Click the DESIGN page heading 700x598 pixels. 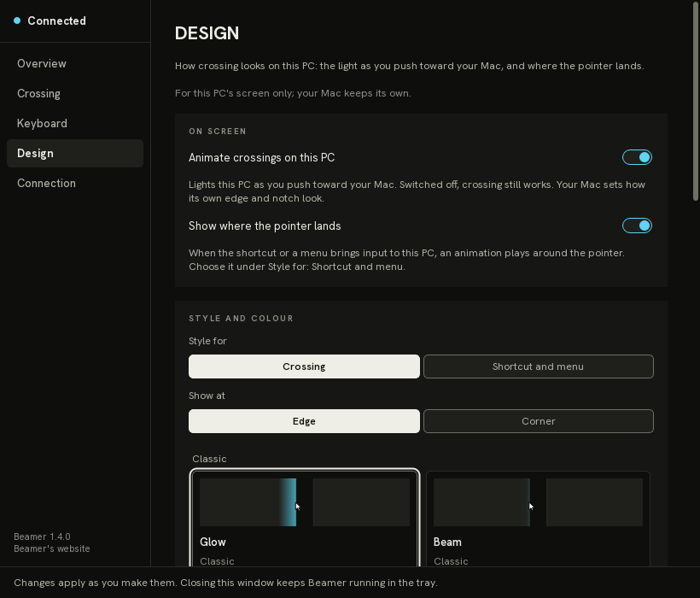(x=207, y=33)
